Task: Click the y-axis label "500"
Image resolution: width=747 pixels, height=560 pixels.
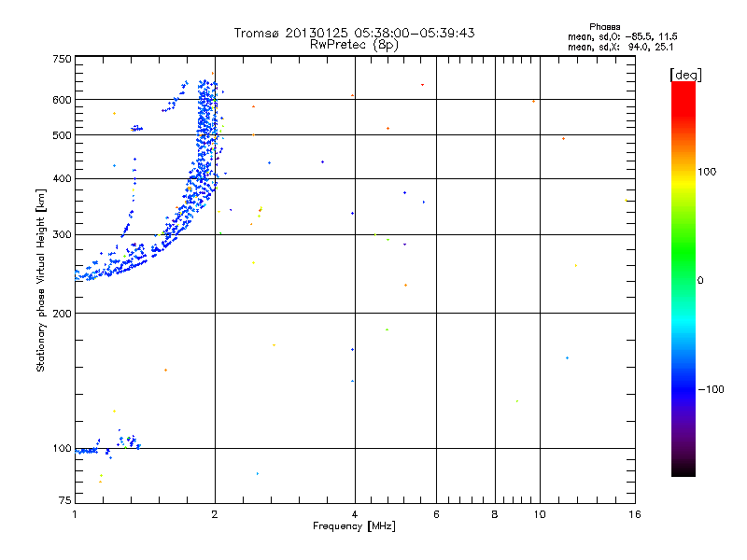Action: pos(62,135)
